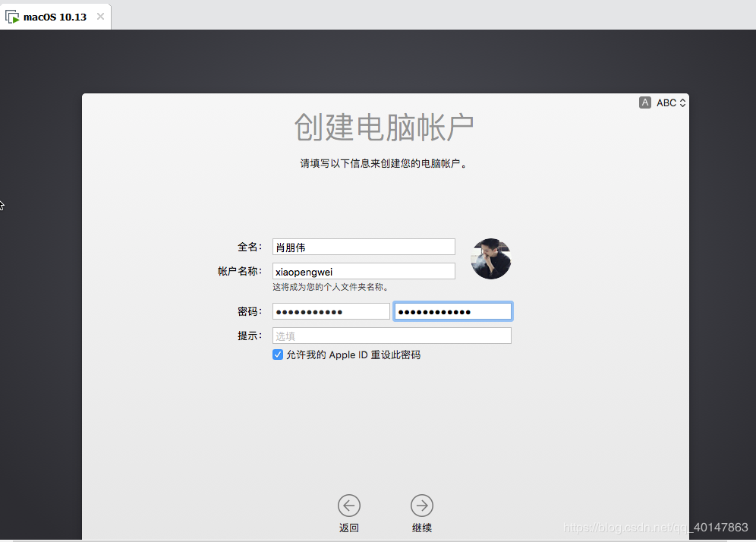Viewport: 756px width, 542px height.
Task: Toggle the Apple ID password reset checkbox
Action: click(278, 355)
